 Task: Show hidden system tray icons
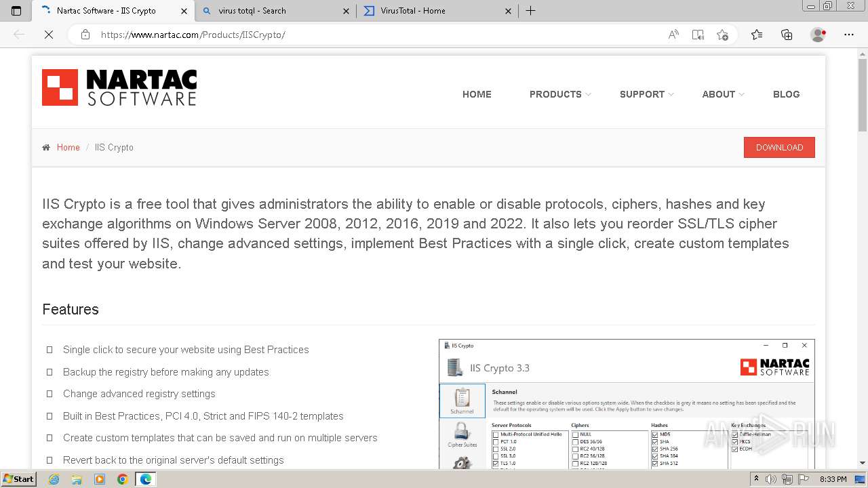pos(757,479)
